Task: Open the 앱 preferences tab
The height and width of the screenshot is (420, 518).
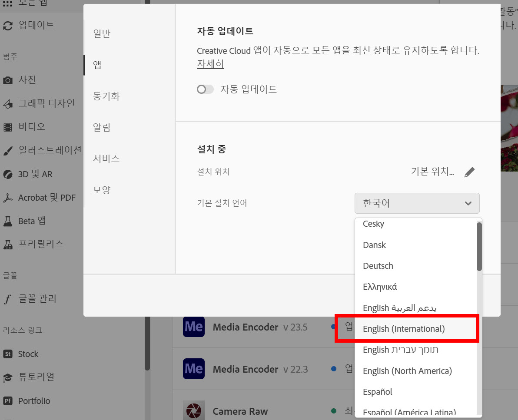Action: tap(97, 65)
